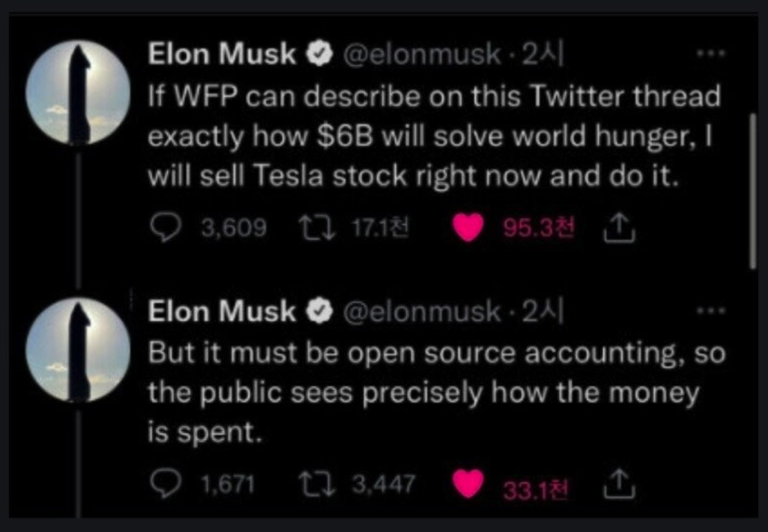The width and height of the screenshot is (768, 532).
Task: Share the first tweet
Action: tap(619, 228)
